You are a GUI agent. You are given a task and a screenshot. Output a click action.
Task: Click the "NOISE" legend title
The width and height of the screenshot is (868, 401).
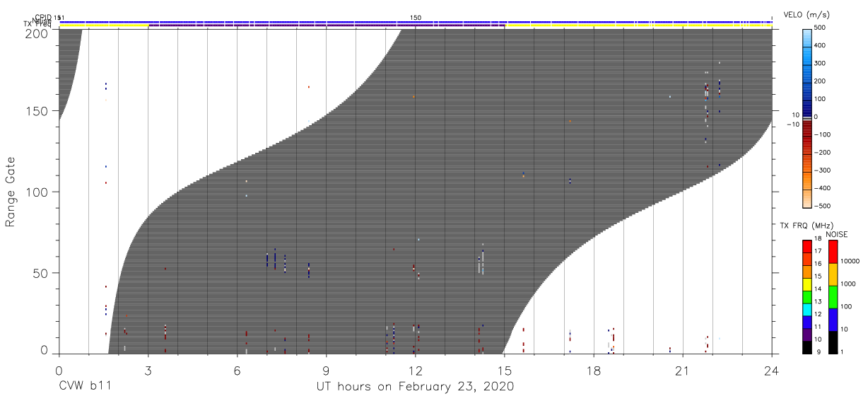(x=838, y=234)
